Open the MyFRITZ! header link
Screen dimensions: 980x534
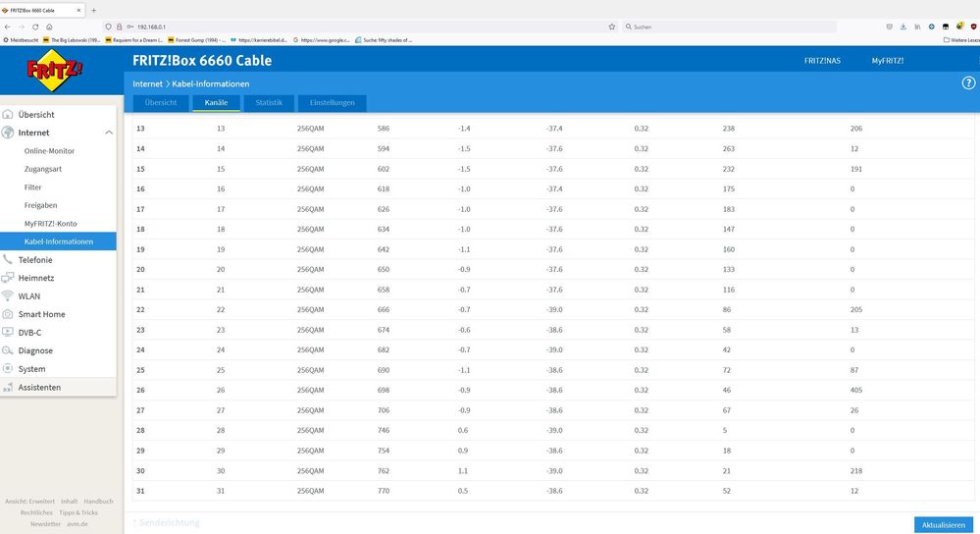[x=887, y=61]
